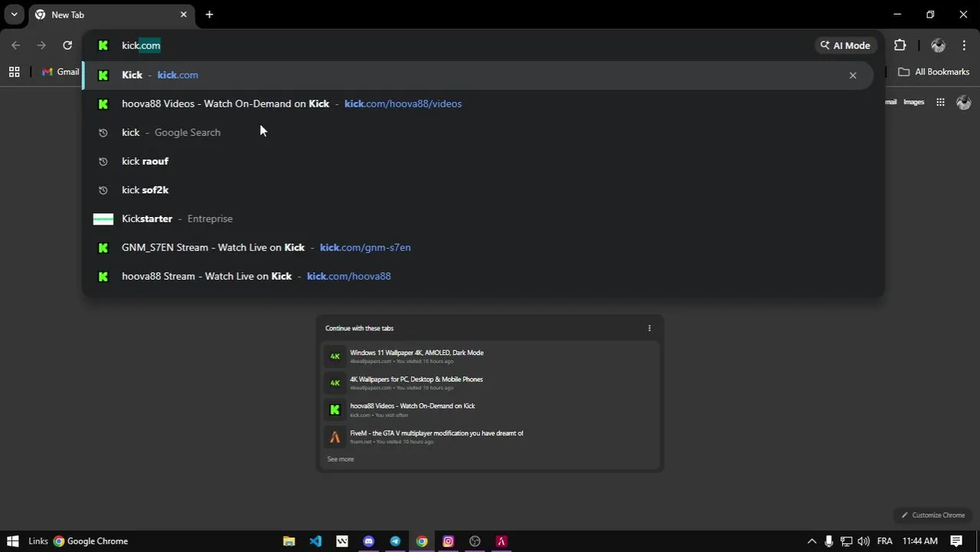This screenshot has height=552, width=980.
Task: Open the FiveM GTA V multiplayer tab
Action: (490, 437)
